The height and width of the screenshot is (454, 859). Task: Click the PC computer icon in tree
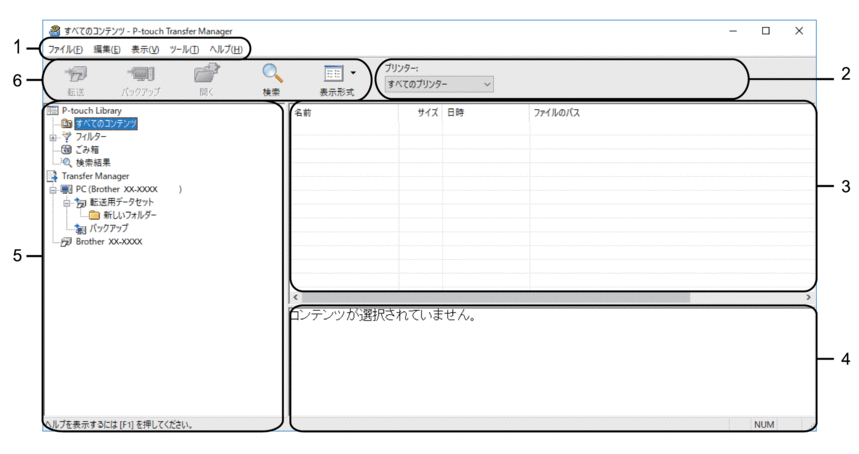(x=66, y=189)
